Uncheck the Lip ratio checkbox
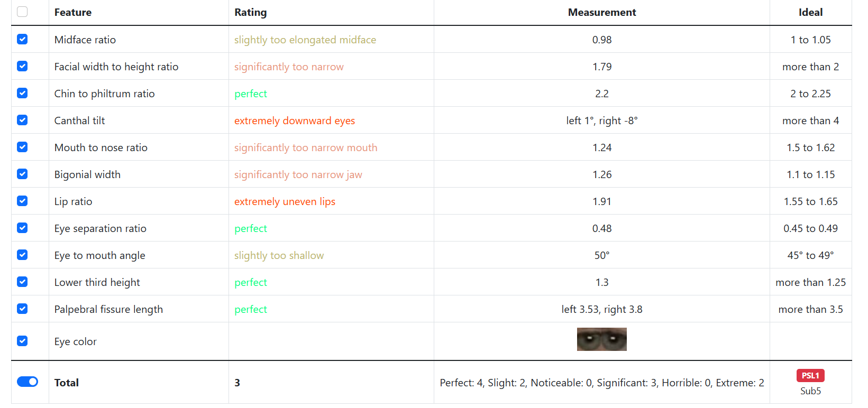 22,201
